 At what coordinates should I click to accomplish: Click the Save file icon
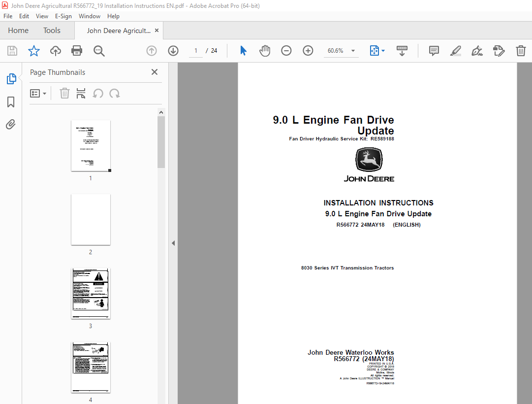pyautogui.click(x=12, y=51)
